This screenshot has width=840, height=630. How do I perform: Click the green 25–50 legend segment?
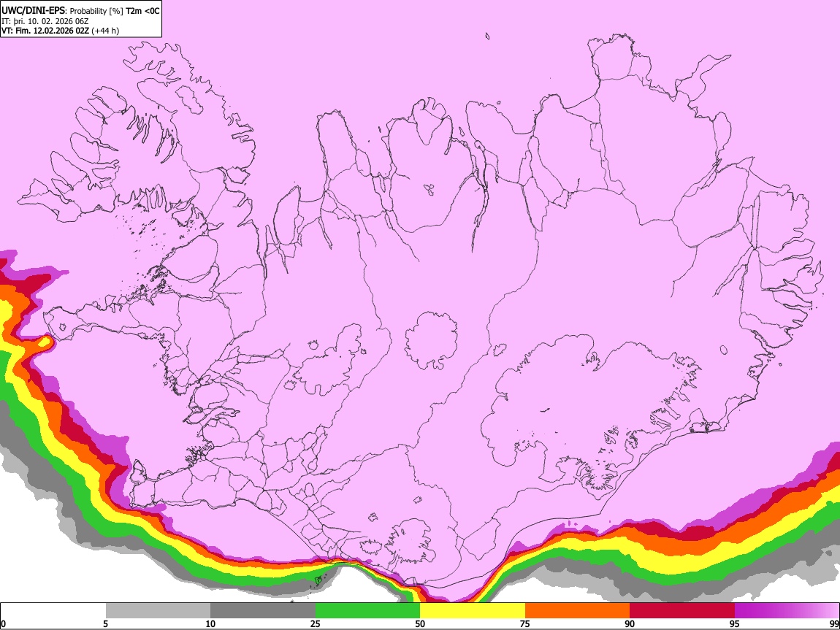367,611
